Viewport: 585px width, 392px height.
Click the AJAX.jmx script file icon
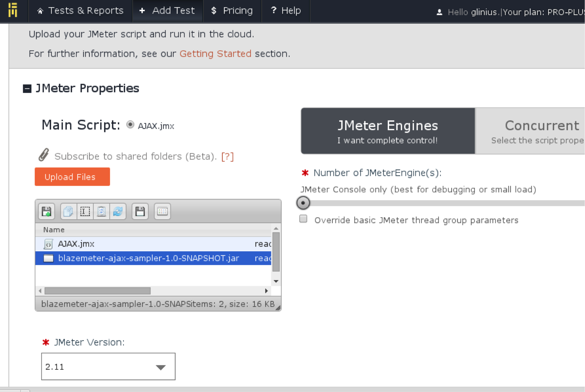pos(48,244)
